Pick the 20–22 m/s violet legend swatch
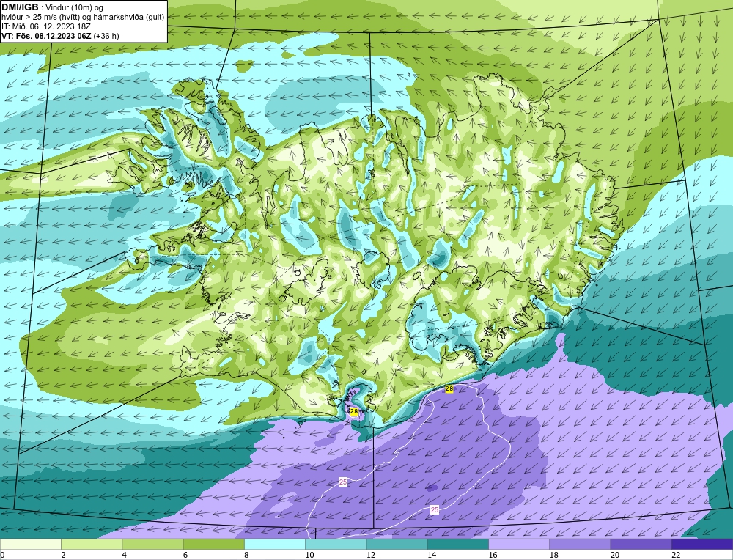The height and width of the screenshot is (560, 733). click(x=641, y=544)
